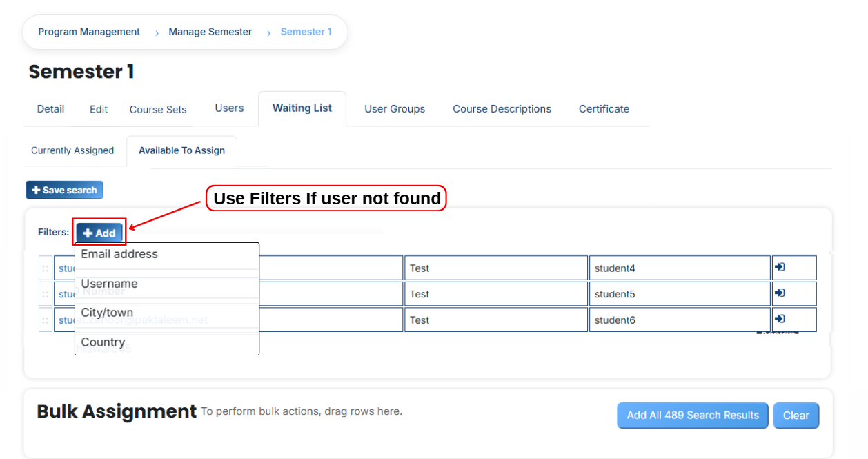Select Available To Assign sub-tab
The width and height of the screenshot is (868, 459).
click(x=181, y=150)
